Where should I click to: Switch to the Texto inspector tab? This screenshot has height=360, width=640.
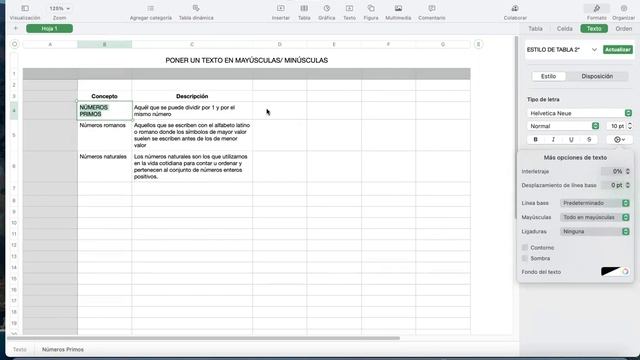594,29
